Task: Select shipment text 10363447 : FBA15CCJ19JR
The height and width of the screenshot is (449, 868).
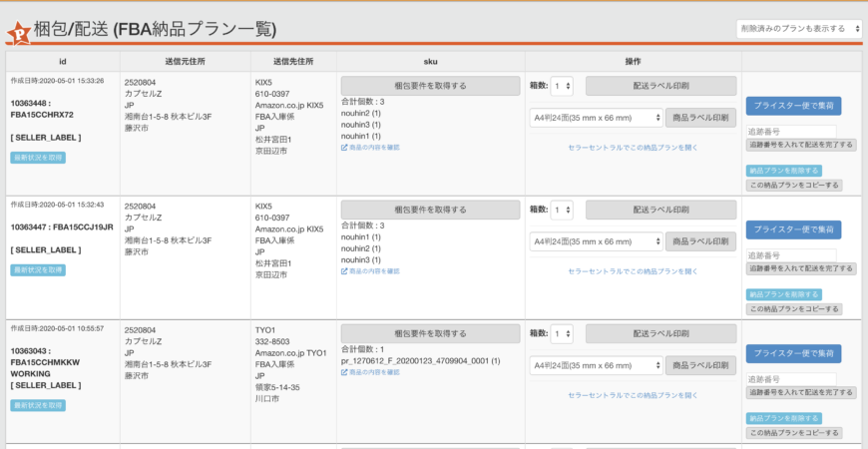Action: [x=62, y=226]
